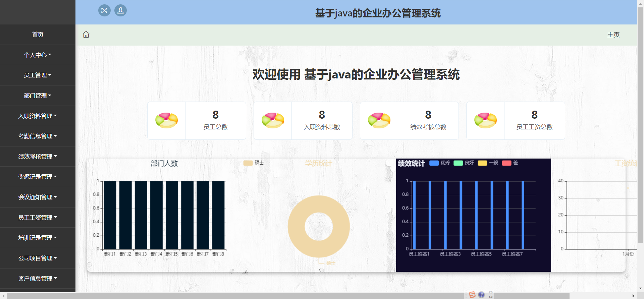
Task: Select 首页 in the sidebar
Action: point(38,35)
